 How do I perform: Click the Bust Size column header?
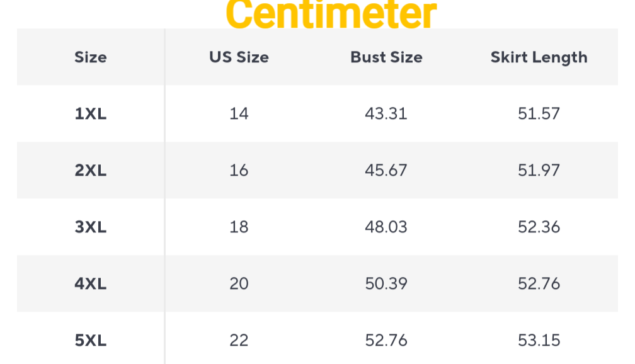pyautogui.click(x=386, y=57)
